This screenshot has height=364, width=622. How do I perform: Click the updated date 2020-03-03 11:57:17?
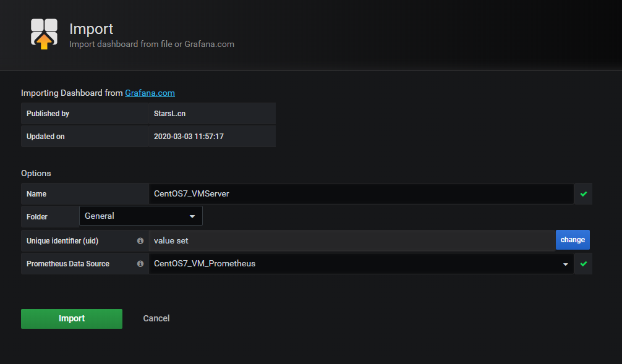(x=189, y=136)
